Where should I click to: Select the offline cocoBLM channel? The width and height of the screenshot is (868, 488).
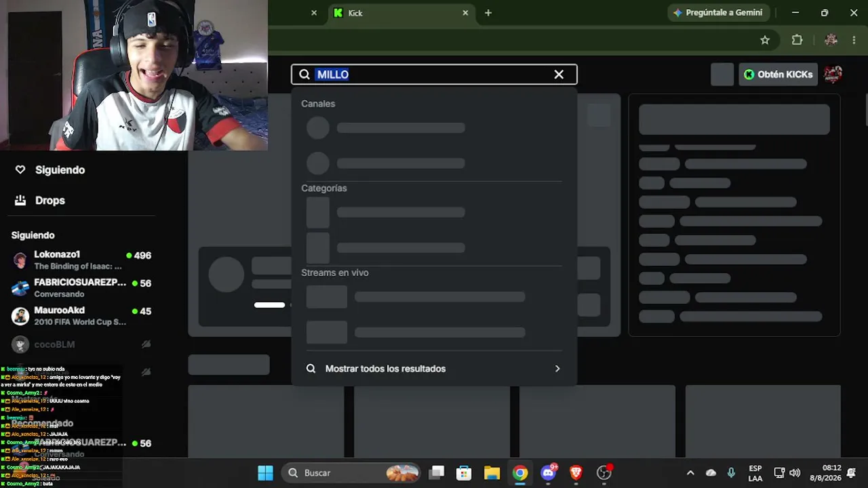[x=81, y=344]
